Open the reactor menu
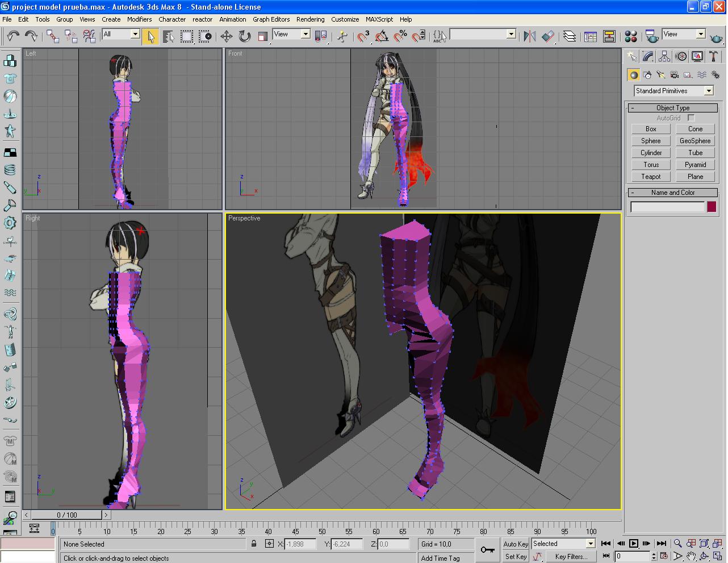Image resolution: width=728 pixels, height=563 pixels. pyautogui.click(x=202, y=19)
